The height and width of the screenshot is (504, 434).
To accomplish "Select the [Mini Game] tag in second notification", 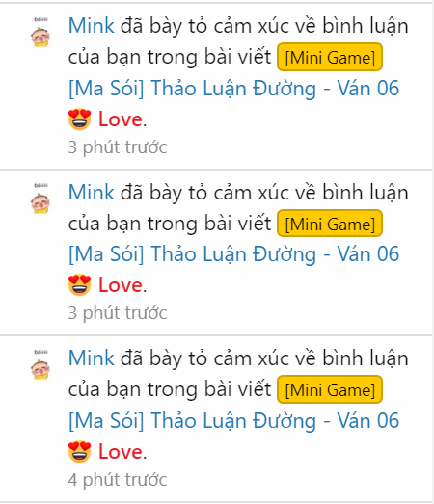I will tap(330, 224).
